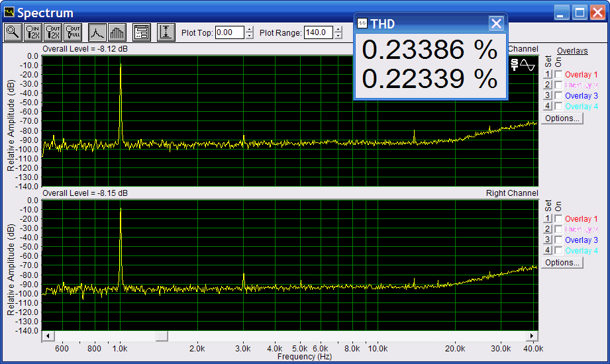The height and width of the screenshot is (364, 610).
Task: Click the Zoom Out 2X icon
Action: [x=54, y=32]
